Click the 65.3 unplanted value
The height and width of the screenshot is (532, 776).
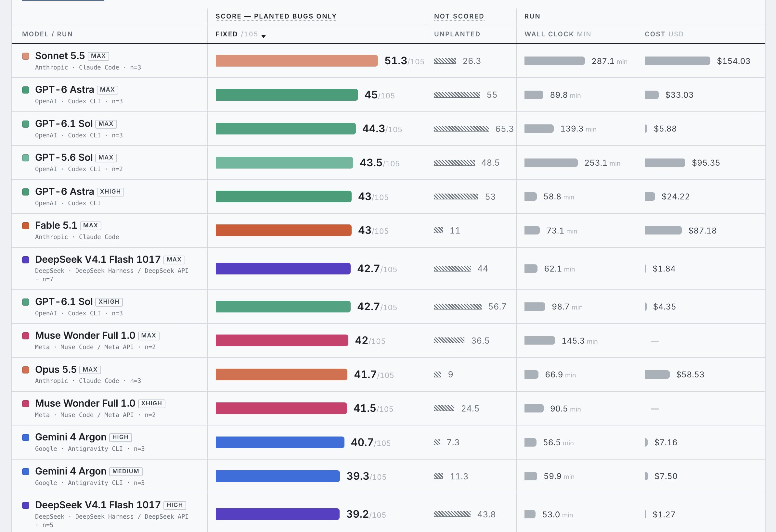[x=504, y=129]
